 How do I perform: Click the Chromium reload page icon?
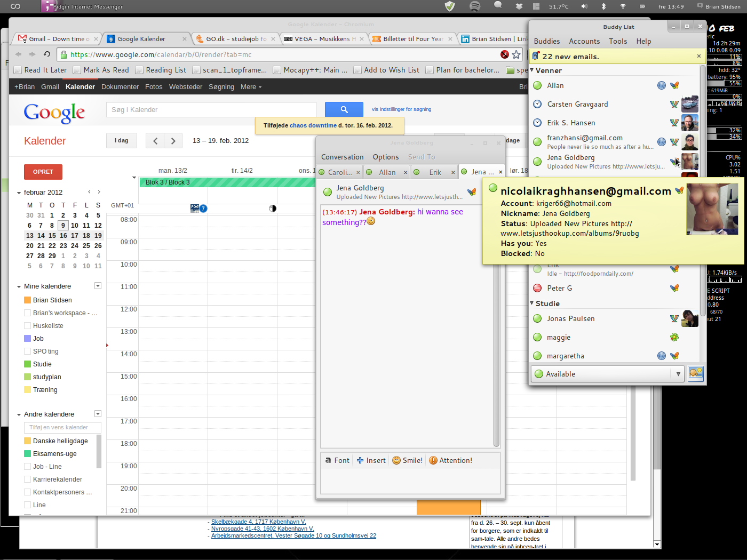point(47,54)
